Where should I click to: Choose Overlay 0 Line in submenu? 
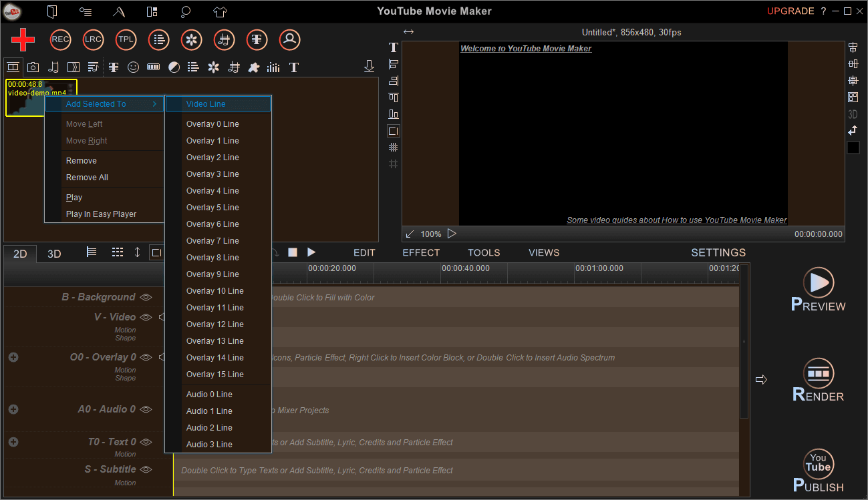coord(219,124)
